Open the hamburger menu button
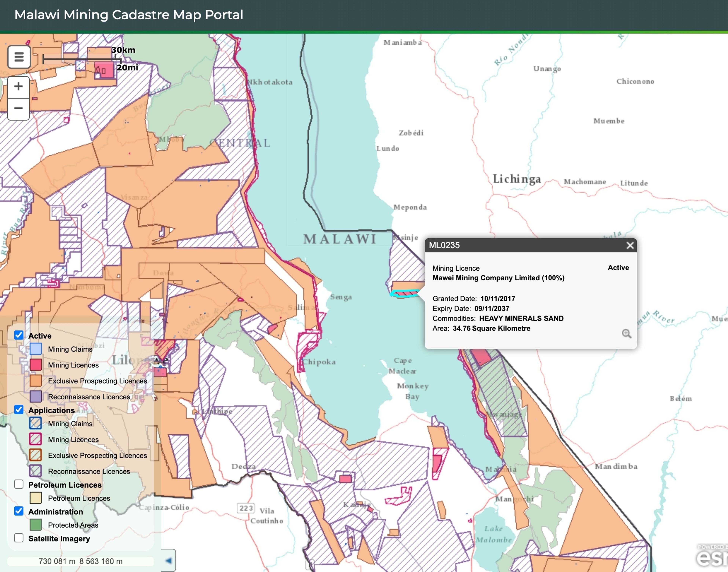Image resolution: width=728 pixels, height=572 pixels. click(x=19, y=57)
